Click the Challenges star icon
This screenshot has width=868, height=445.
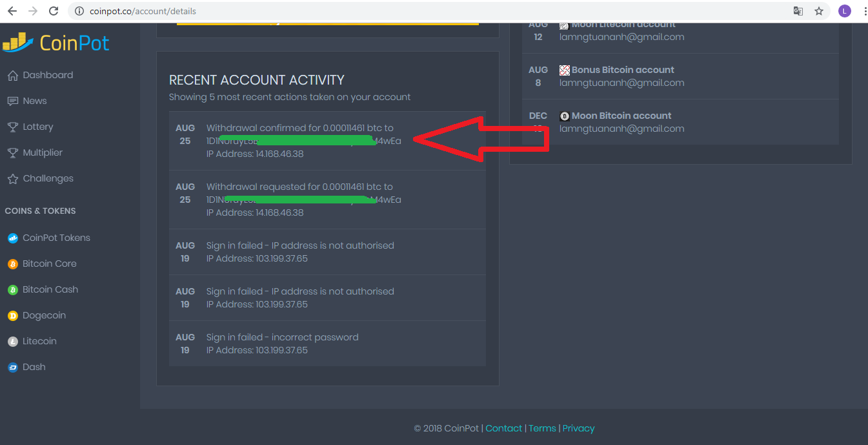(x=12, y=179)
